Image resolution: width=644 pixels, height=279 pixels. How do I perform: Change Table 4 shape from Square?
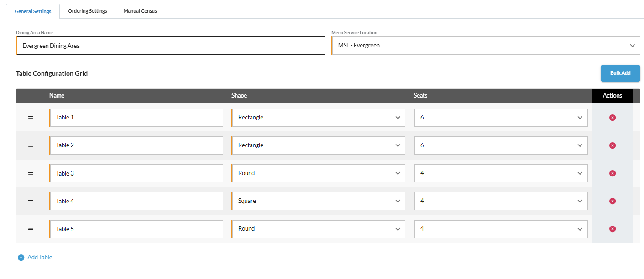[x=318, y=201]
